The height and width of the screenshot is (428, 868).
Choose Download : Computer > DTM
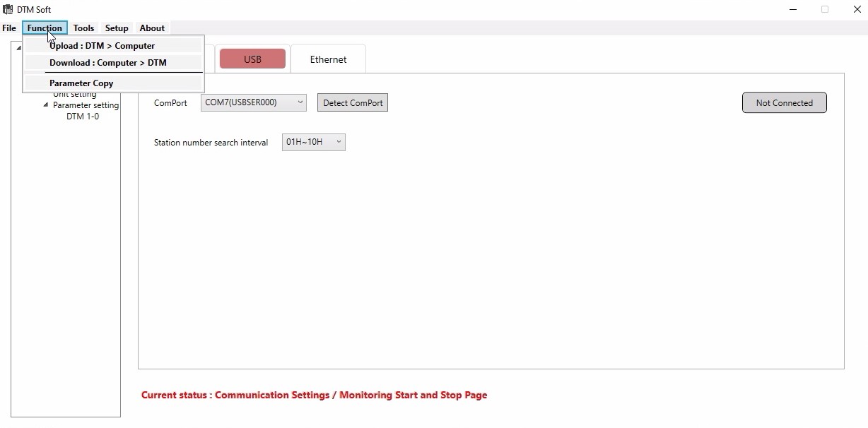113,63
